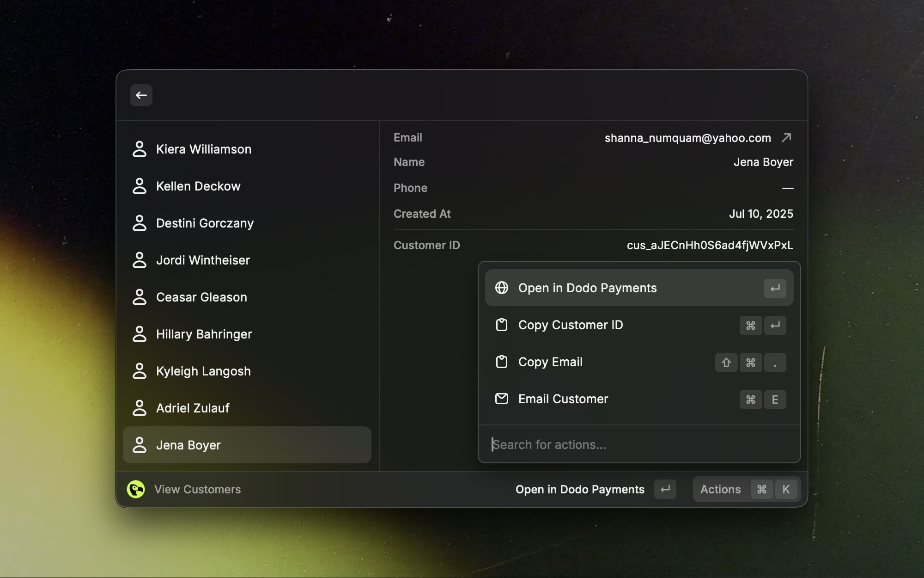Select customer Adriel Zulauf
924x578 pixels.
click(x=193, y=408)
